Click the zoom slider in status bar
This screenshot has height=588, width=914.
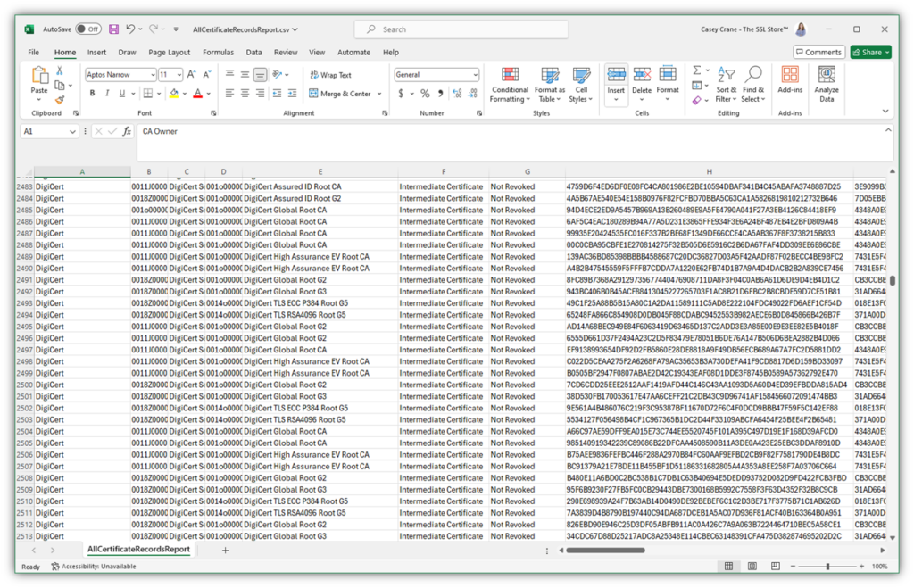coord(827,567)
